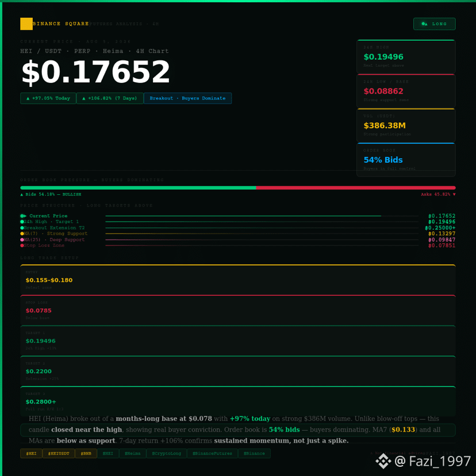Open the Entry $0.155-$0.180 setup card

click(x=238, y=279)
